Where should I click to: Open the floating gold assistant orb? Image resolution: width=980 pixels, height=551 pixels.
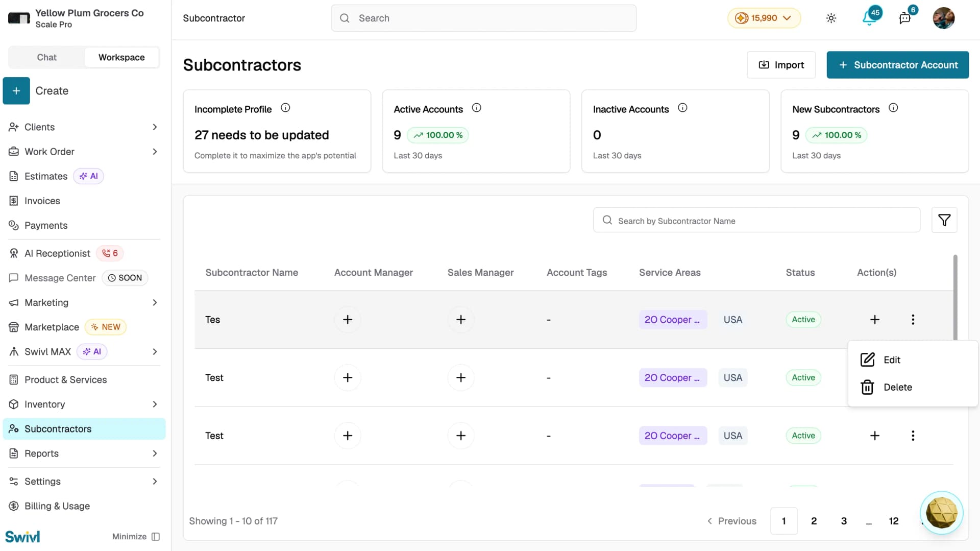point(941,513)
